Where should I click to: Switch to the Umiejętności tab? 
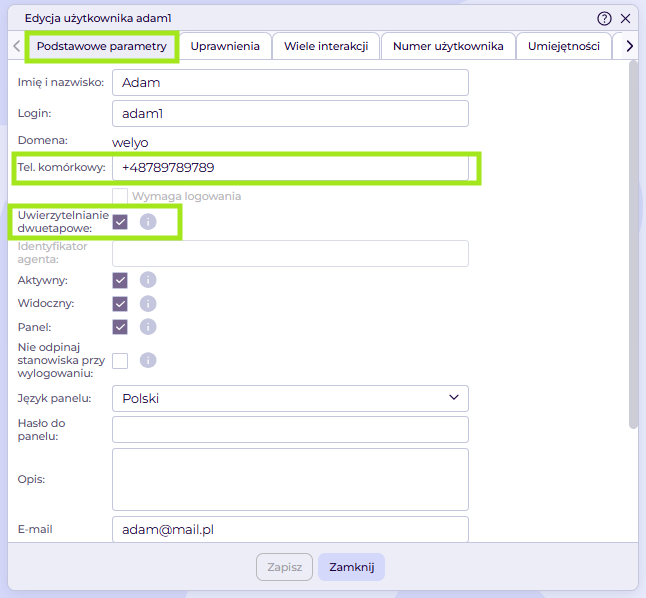(x=564, y=46)
